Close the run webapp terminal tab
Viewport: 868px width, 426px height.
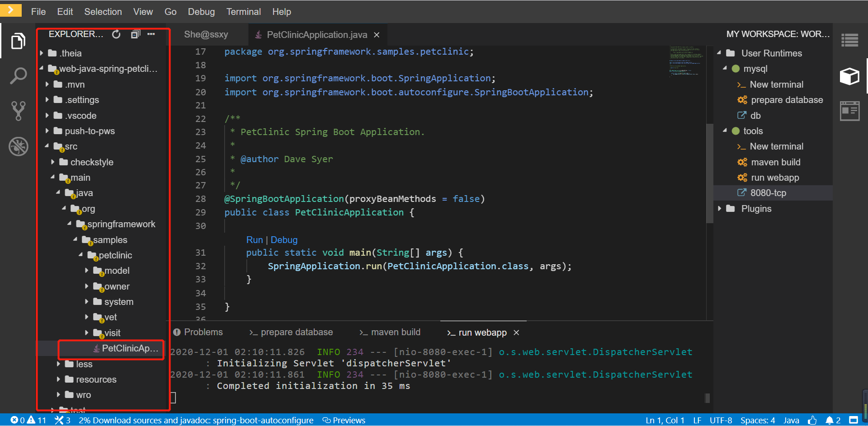[516, 332]
